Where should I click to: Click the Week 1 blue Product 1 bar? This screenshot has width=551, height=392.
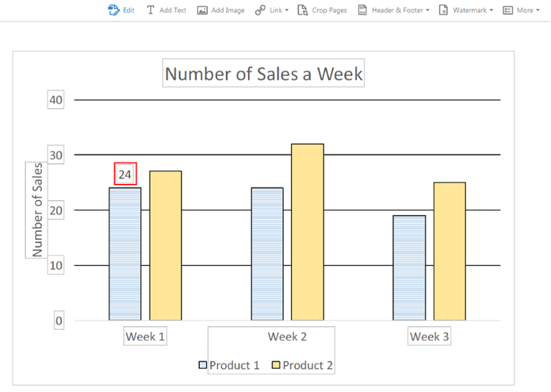tap(125, 254)
